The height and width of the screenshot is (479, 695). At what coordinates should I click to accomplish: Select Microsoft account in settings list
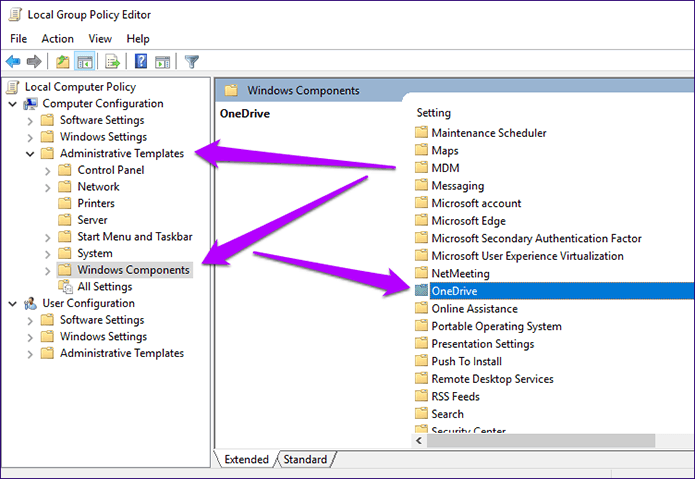[476, 203]
